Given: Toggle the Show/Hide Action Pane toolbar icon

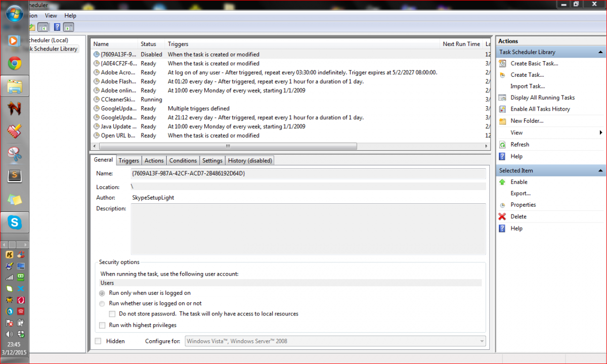Looking at the screenshot, I should pos(69,27).
